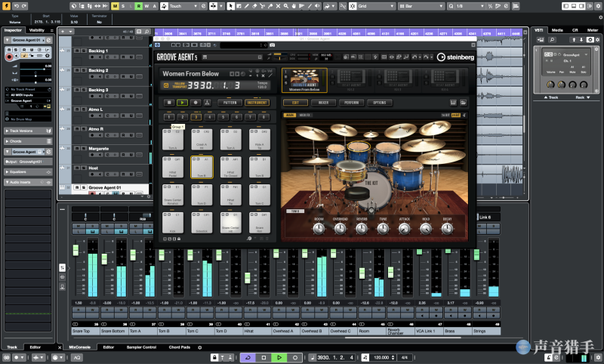The height and width of the screenshot is (364, 604).
Task: Click the PATTERN button in Groove Agent
Action: tap(230, 103)
